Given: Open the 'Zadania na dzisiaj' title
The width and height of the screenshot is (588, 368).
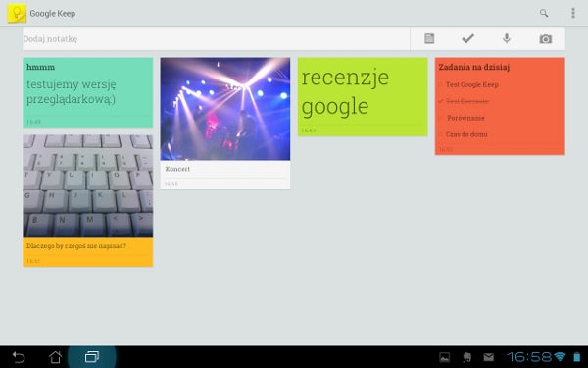Looking at the screenshot, I should click(x=474, y=67).
